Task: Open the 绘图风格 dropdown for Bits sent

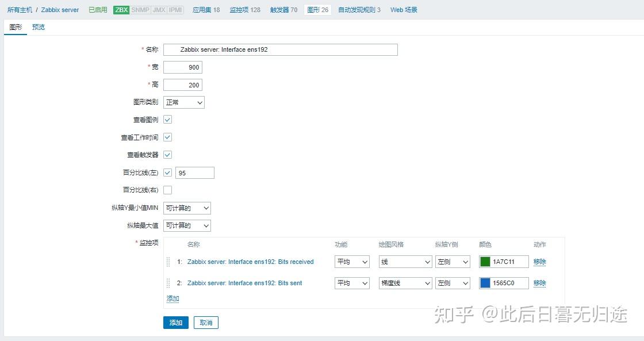Action: [405, 283]
